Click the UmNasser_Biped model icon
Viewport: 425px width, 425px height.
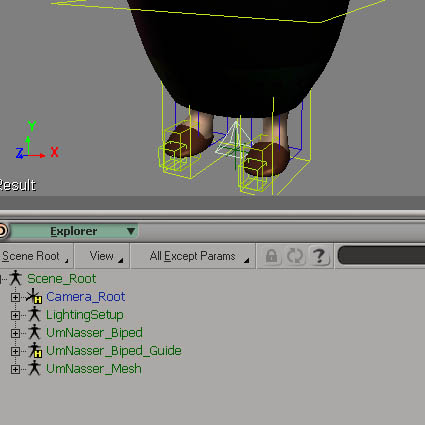point(34,332)
